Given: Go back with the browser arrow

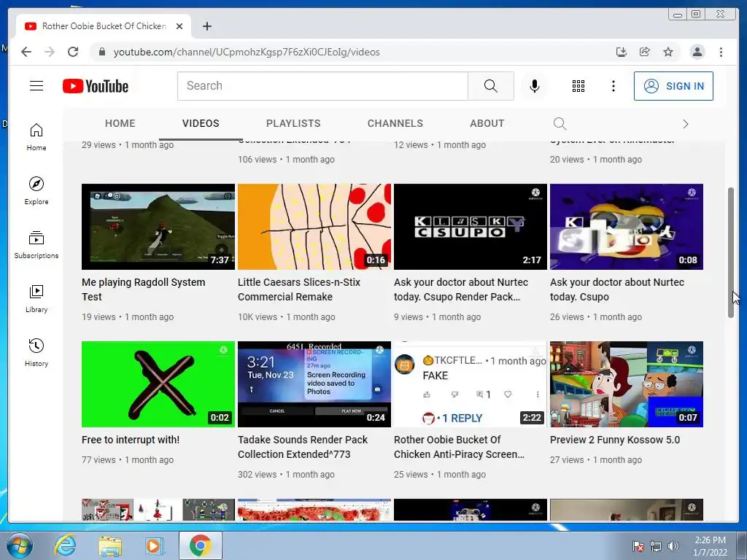Looking at the screenshot, I should (x=26, y=52).
